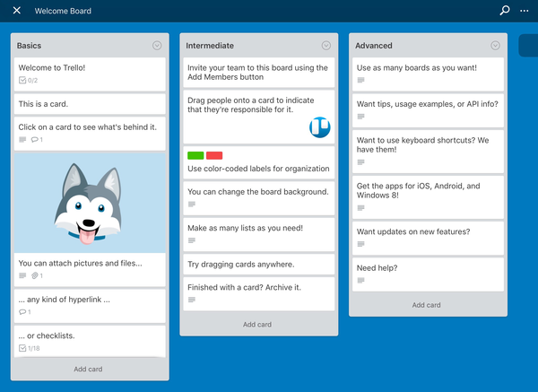The height and width of the screenshot is (392, 538).
Task: Click the Advanced list title
Action: (x=374, y=46)
